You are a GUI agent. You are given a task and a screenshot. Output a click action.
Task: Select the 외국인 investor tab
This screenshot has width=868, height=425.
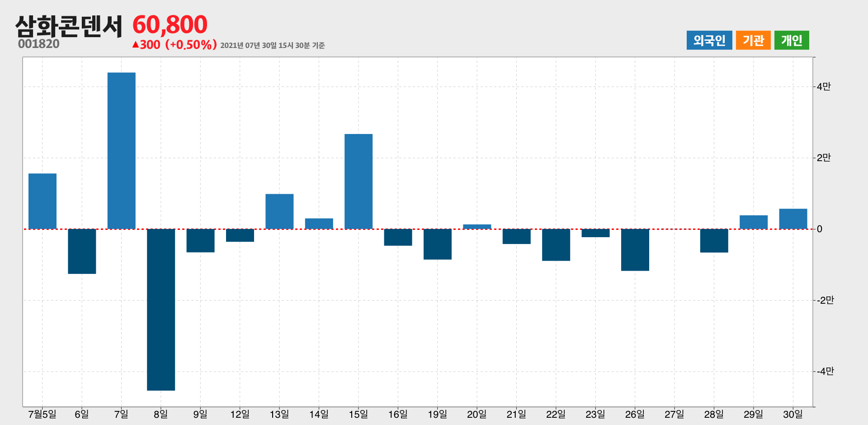[709, 40]
